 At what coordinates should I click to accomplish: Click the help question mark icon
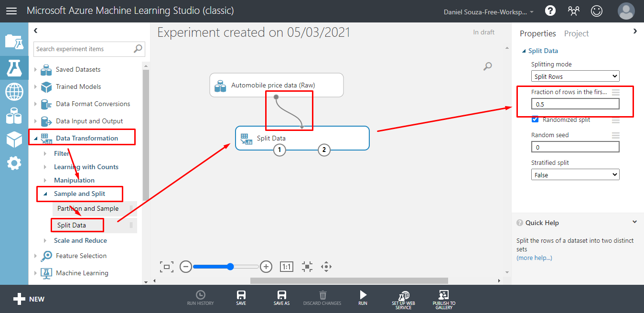(550, 11)
